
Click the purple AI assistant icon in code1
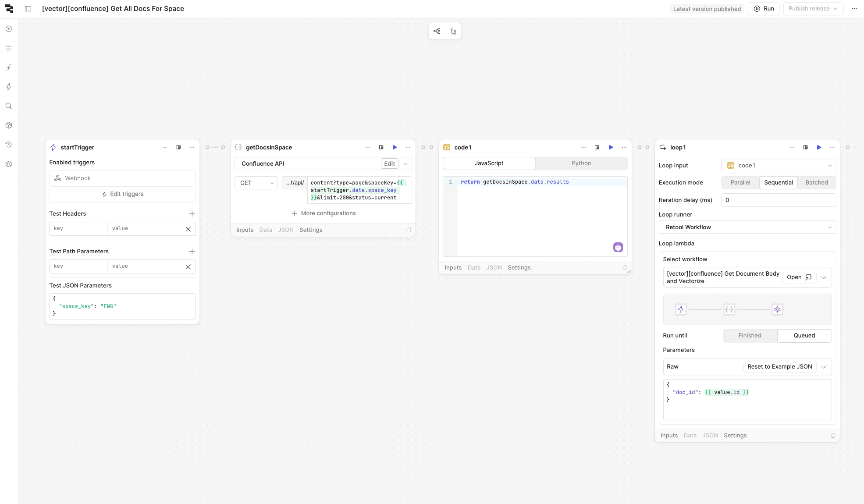click(x=618, y=248)
